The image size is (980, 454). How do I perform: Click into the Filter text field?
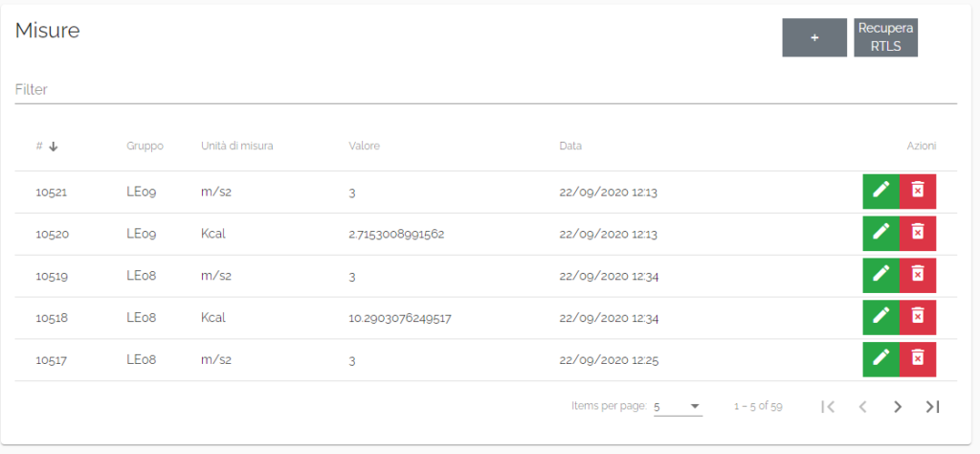[x=485, y=89]
